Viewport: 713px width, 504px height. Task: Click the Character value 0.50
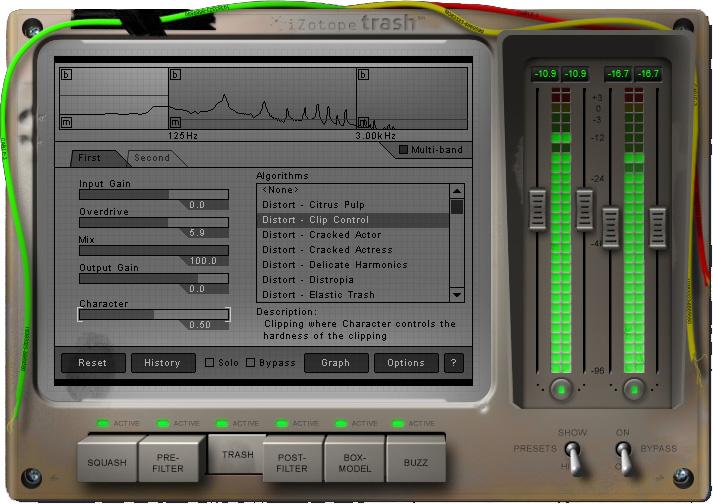pyautogui.click(x=200, y=325)
